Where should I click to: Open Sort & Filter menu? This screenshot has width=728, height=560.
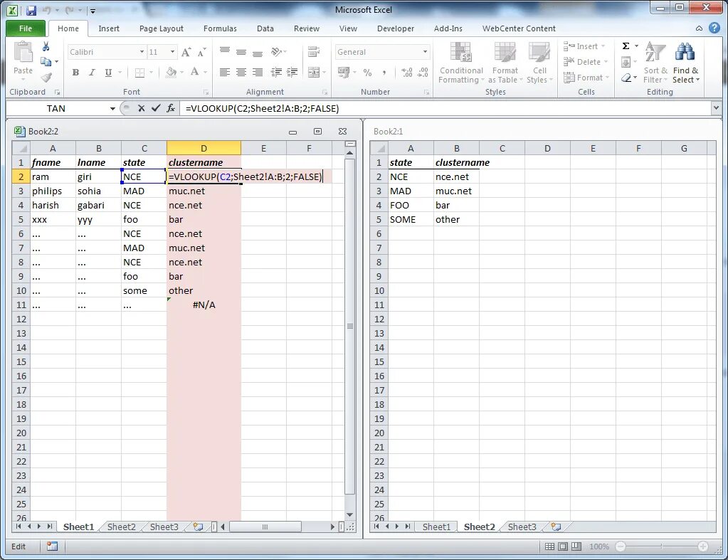point(655,63)
